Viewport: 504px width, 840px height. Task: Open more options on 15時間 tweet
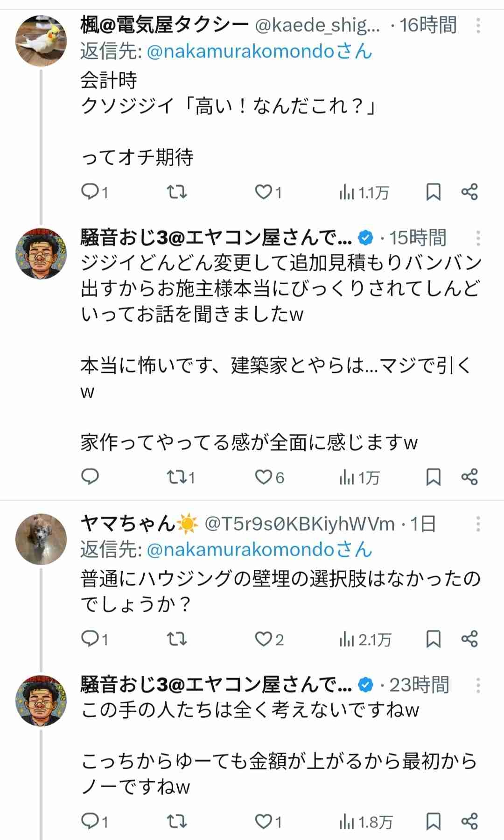coord(478,238)
